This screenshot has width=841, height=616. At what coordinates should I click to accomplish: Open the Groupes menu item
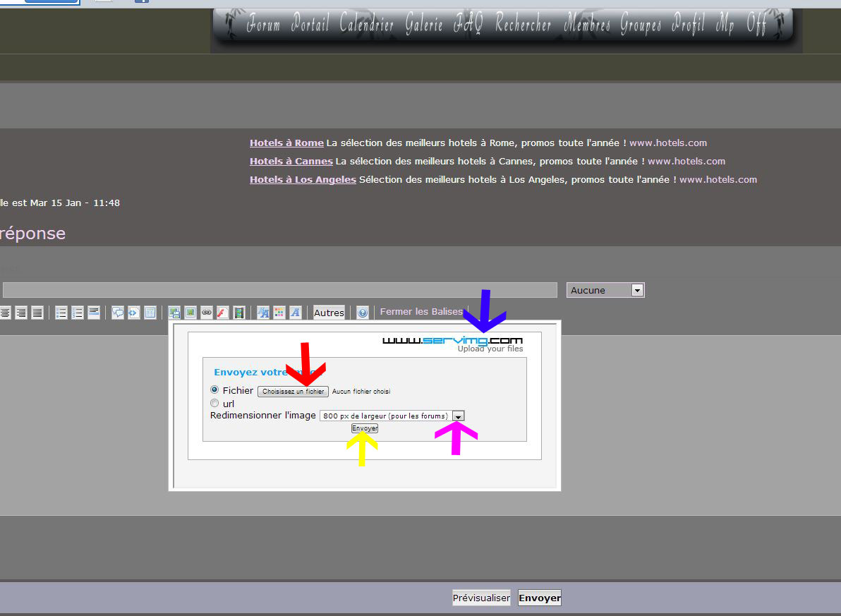click(x=641, y=24)
